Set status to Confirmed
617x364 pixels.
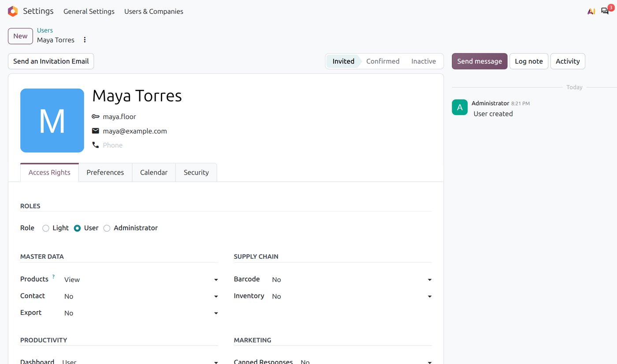[383, 61]
